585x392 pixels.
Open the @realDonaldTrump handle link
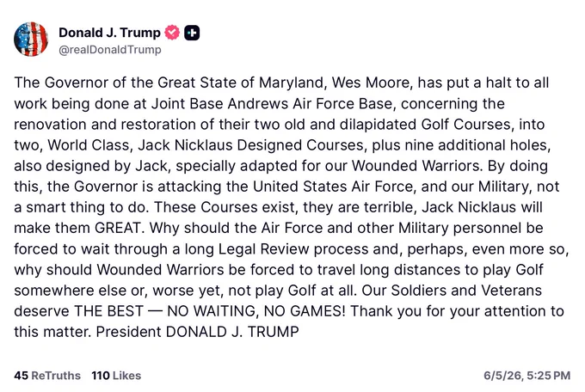point(110,50)
